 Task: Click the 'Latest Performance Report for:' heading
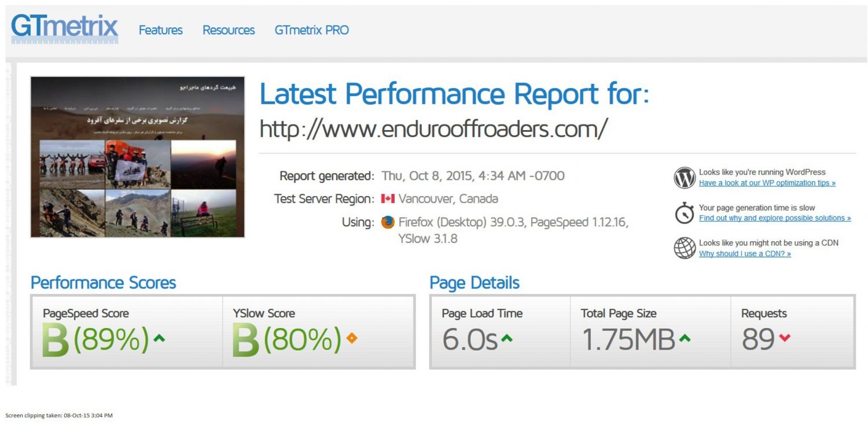[x=454, y=94]
